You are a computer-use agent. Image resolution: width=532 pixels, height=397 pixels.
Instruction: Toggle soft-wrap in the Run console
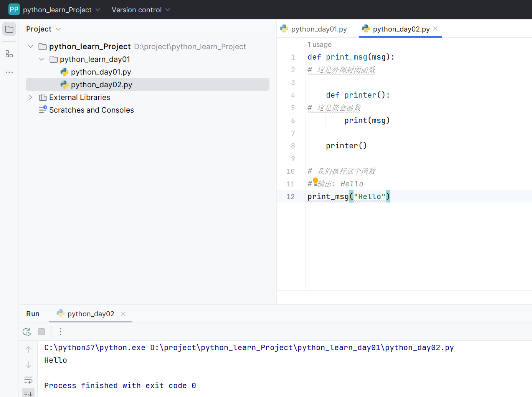[28, 380]
